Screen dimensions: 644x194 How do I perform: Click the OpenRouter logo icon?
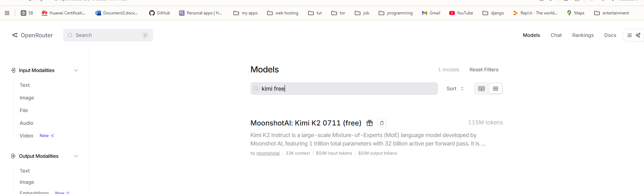(x=15, y=35)
